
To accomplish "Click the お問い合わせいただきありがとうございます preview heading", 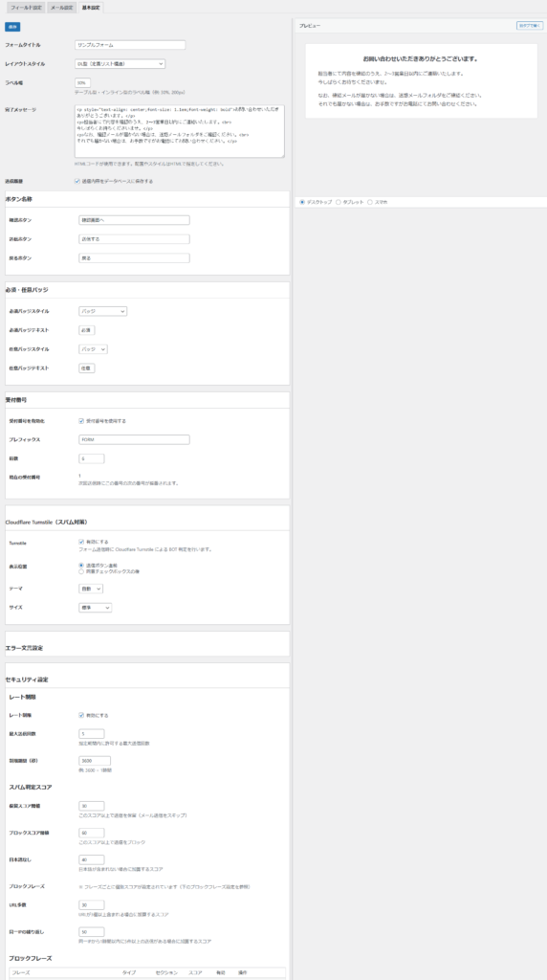I will click(x=421, y=59).
